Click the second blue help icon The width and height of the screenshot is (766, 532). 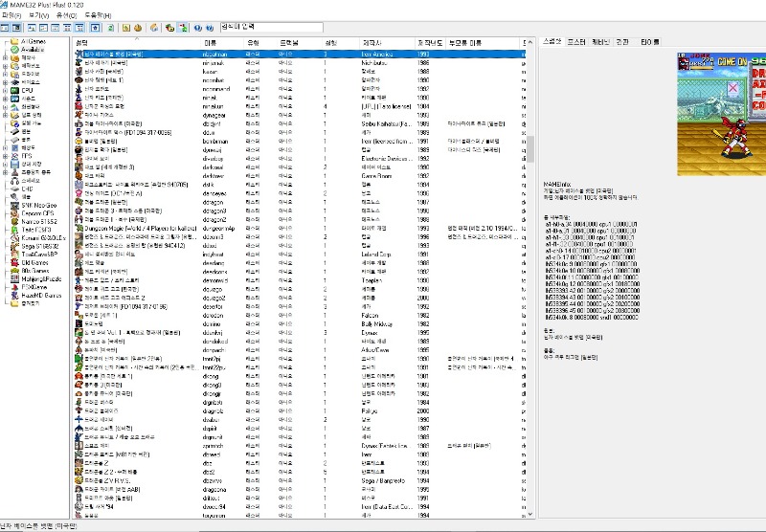[x=210, y=28]
